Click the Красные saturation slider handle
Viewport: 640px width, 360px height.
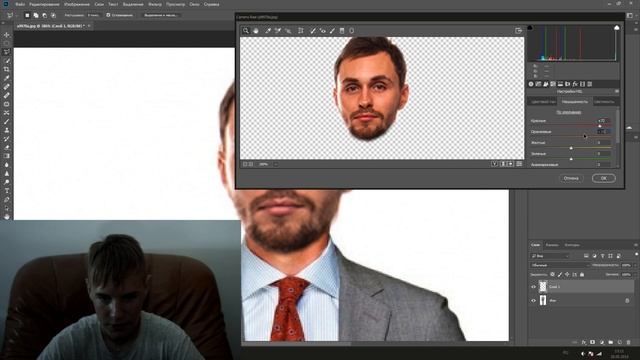click(x=600, y=126)
